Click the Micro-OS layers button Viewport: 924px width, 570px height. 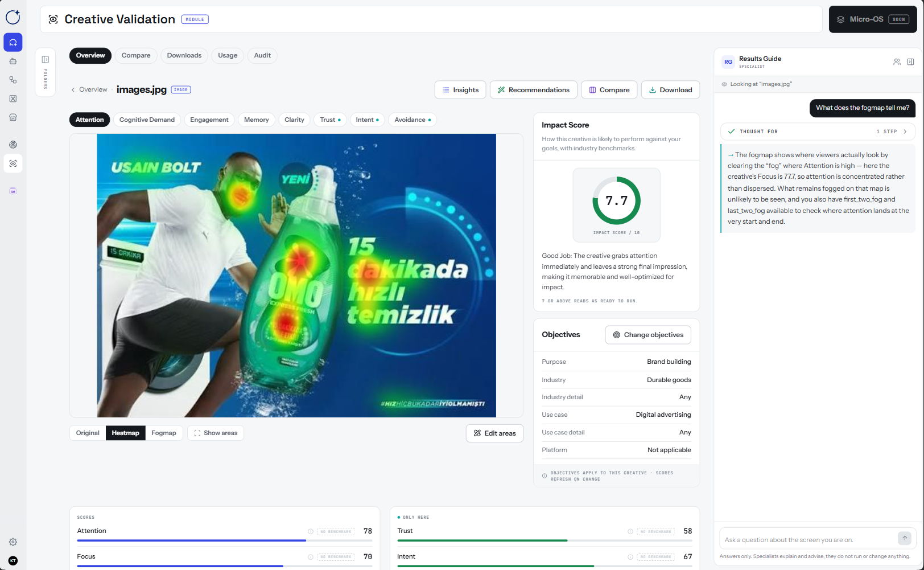pos(873,19)
